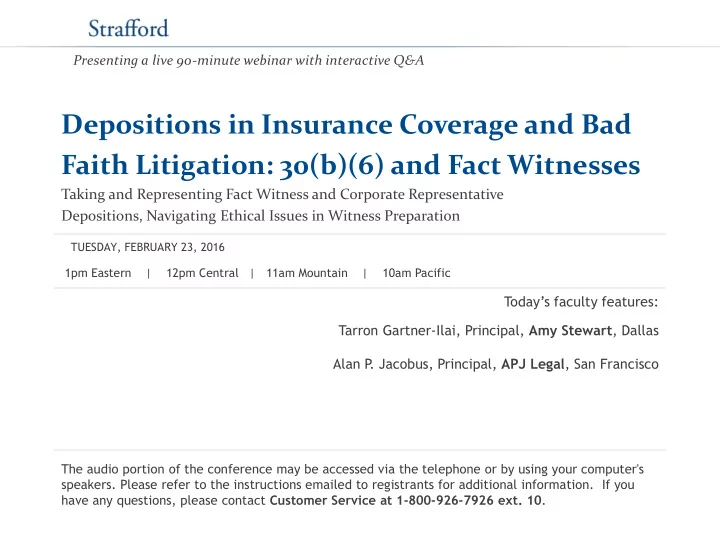This screenshot has height=540, width=720.
Task: Click the name 'Tarron Gartner-Ilai, Principal'
Action: pos(429,331)
